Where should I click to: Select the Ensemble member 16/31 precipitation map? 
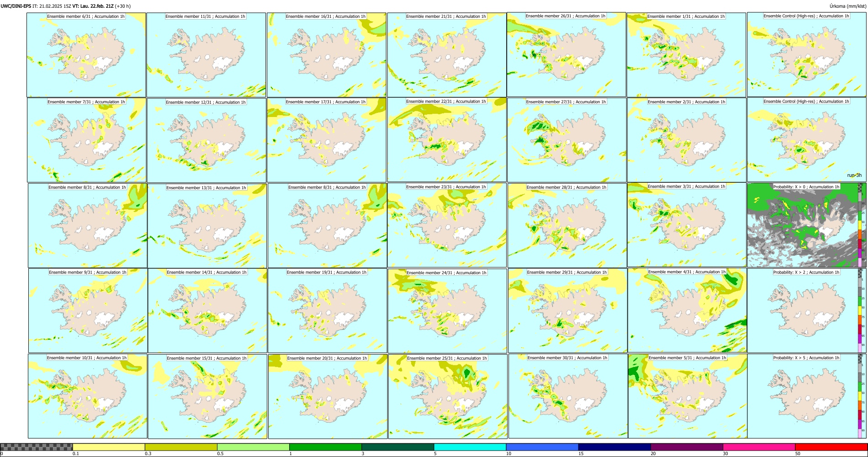tap(327, 55)
